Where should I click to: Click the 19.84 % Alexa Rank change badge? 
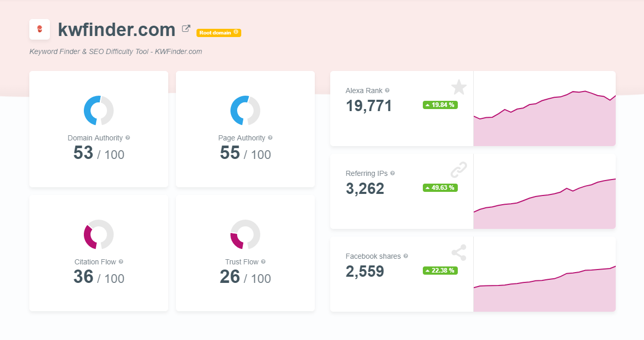pos(440,105)
